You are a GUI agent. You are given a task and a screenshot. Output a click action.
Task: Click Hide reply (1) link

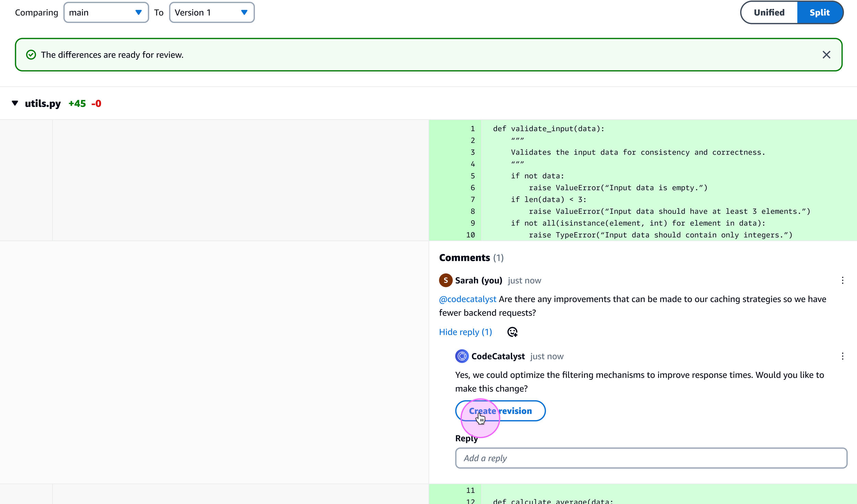(465, 332)
